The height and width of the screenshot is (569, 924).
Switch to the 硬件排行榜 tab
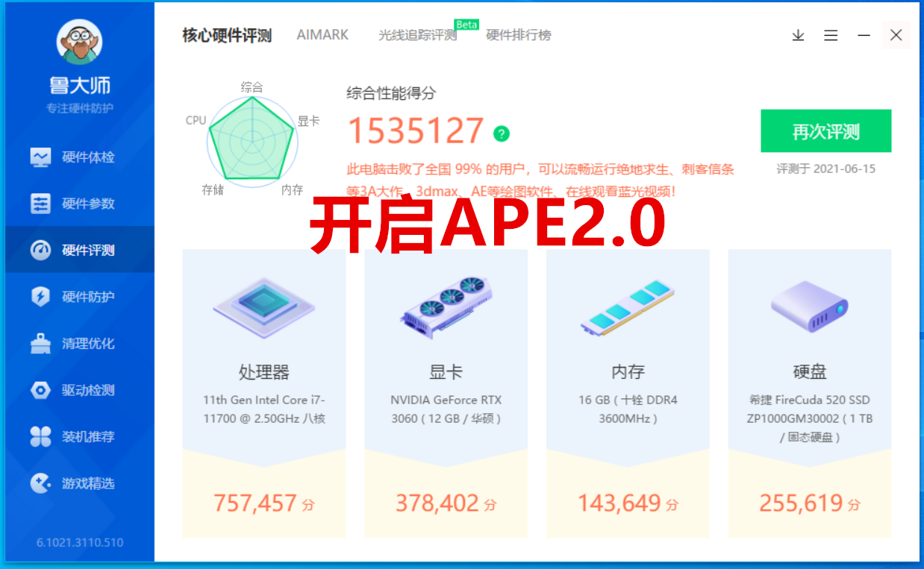(519, 35)
